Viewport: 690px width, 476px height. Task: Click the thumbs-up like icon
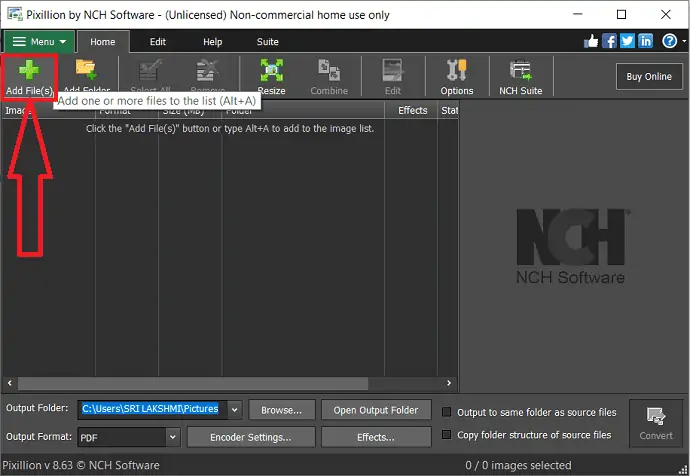click(591, 41)
